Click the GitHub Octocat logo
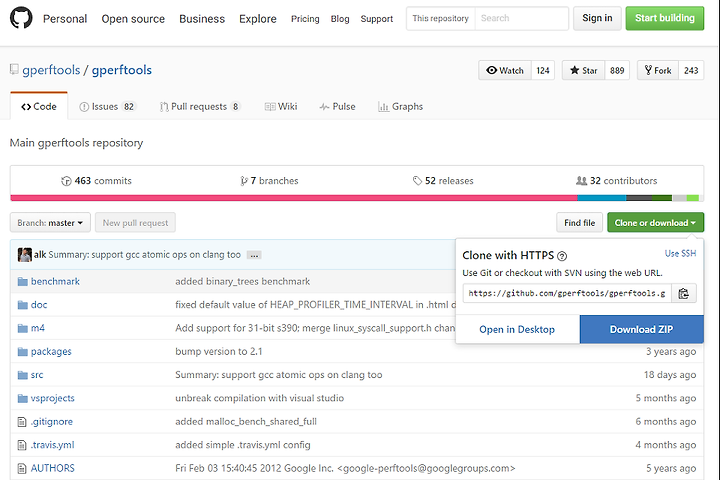The image size is (720, 480). coord(21,18)
